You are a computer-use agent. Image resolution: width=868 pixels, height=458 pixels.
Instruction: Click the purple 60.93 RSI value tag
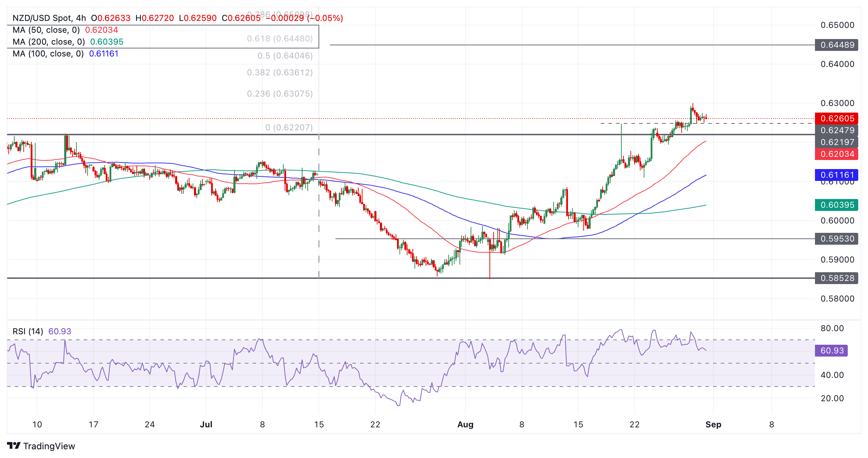tap(831, 350)
